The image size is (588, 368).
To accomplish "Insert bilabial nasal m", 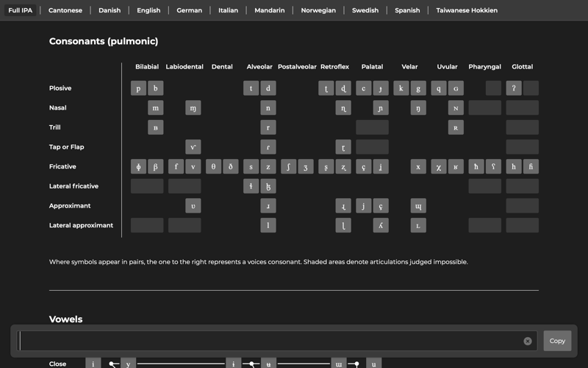I will [156, 107].
